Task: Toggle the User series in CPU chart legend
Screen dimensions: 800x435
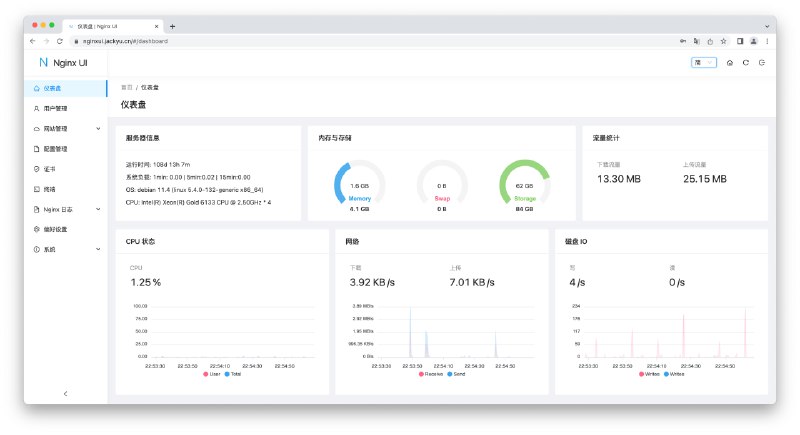Action: (211, 374)
